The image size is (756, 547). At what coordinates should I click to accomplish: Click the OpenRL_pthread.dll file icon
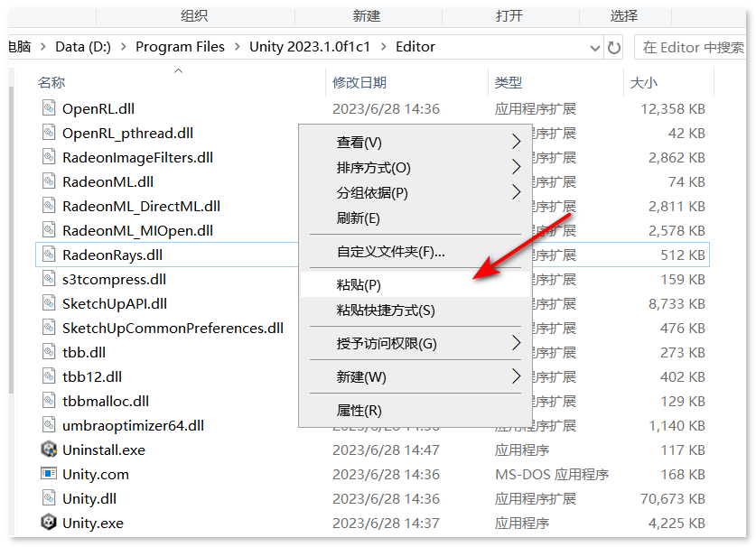(x=49, y=132)
